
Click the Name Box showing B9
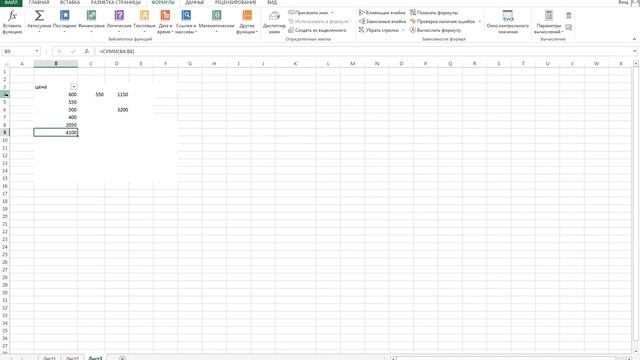(18, 51)
